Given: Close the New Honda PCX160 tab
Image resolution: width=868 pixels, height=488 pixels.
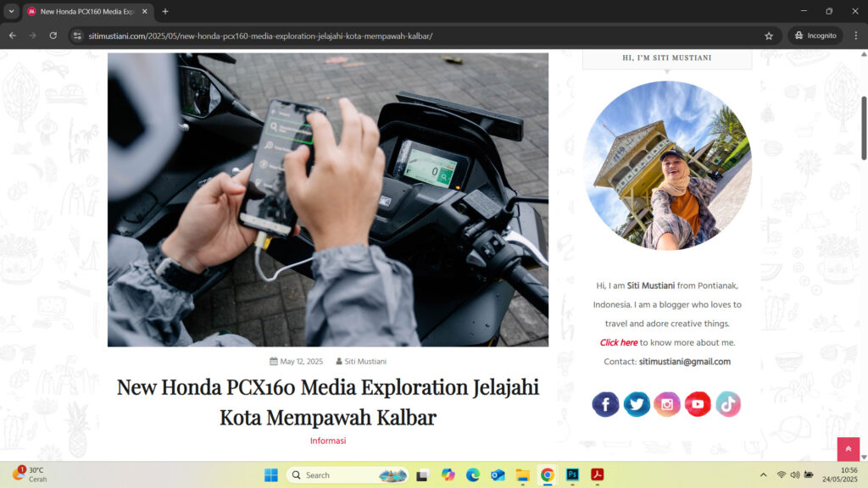Looking at the screenshot, I should (144, 11).
